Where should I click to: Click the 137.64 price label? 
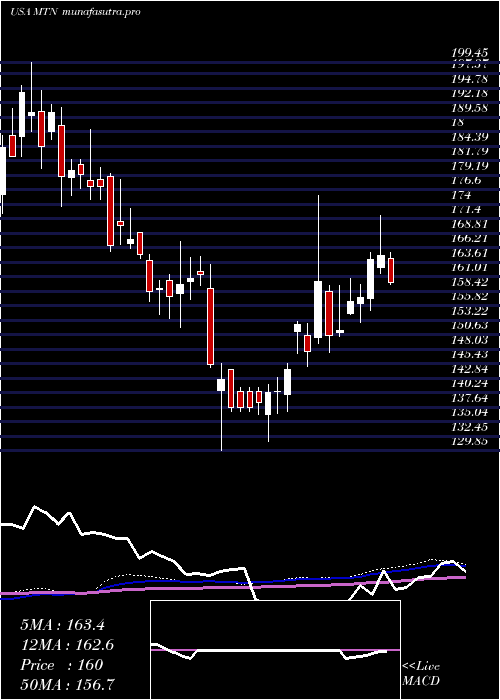(470, 398)
